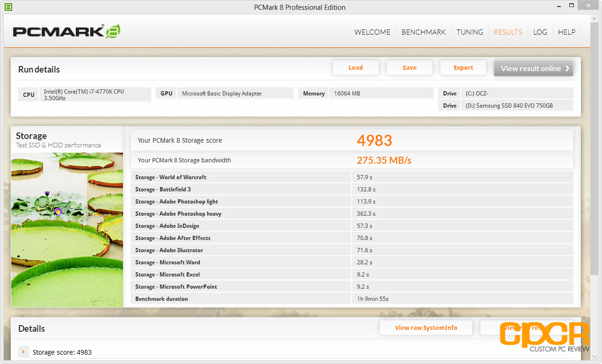Image resolution: width=602 pixels, height=364 pixels.
Task: Select the Storage - Microsoft Word row
Action: click(352, 262)
